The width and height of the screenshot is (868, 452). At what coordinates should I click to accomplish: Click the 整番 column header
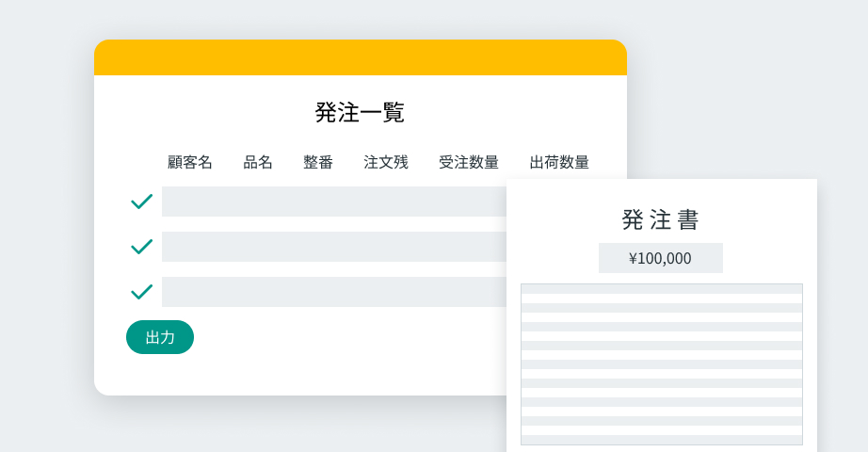[318, 162]
